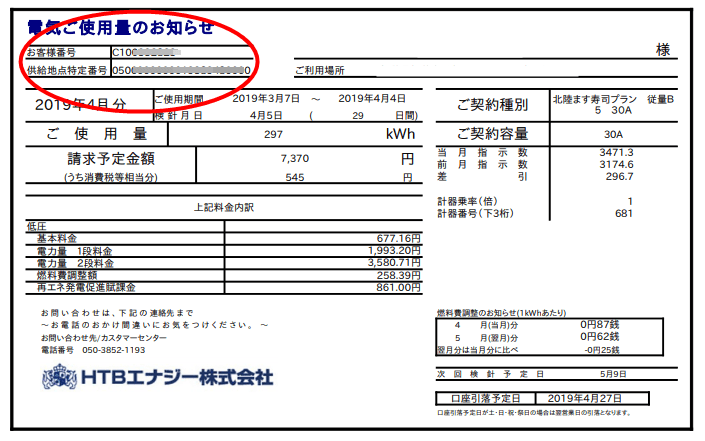Select billed amount 7,370

point(294,158)
